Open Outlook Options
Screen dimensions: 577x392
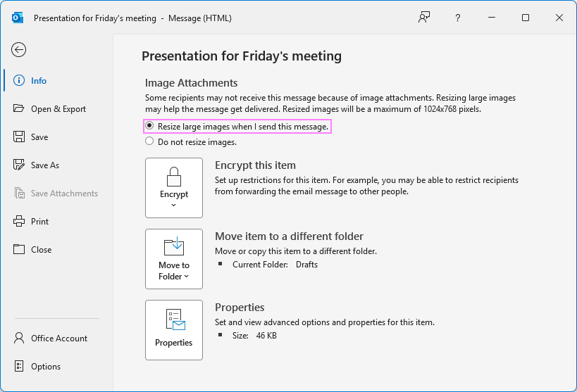click(37, 366)
